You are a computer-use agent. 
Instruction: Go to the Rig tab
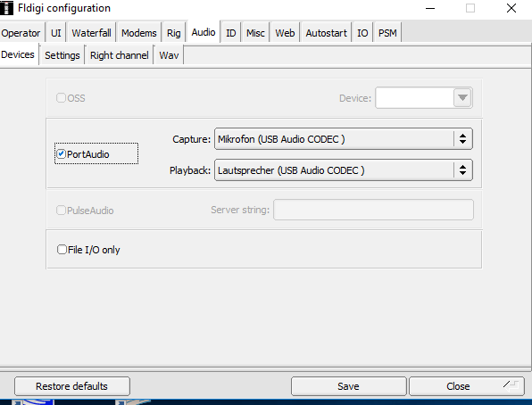point(173,33)
